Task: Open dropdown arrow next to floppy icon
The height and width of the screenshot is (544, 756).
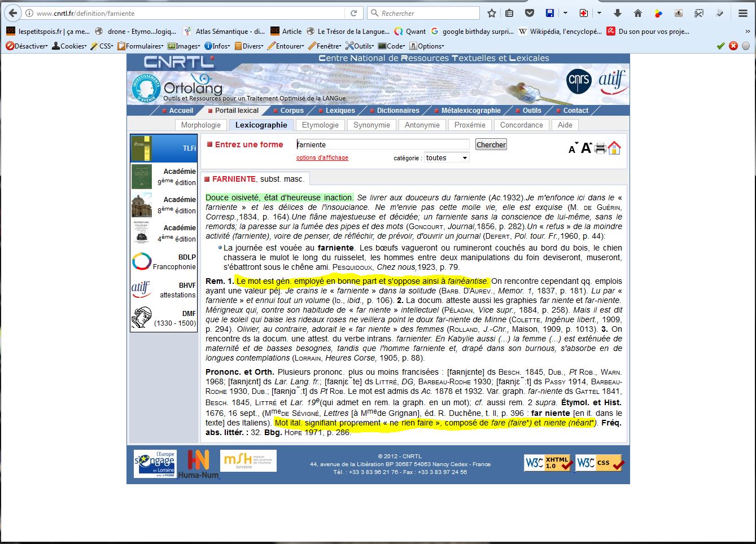Action: pos(565,13)
